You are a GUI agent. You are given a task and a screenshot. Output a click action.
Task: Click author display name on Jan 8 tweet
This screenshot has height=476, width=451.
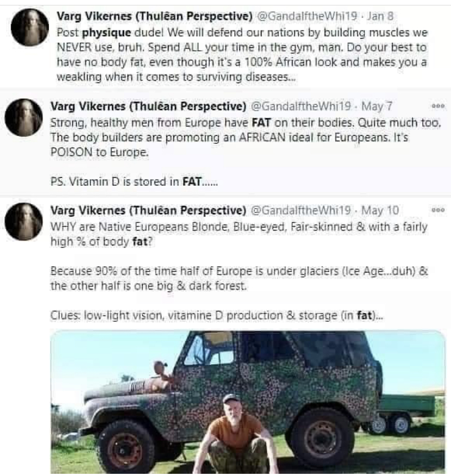pos(155,16)
